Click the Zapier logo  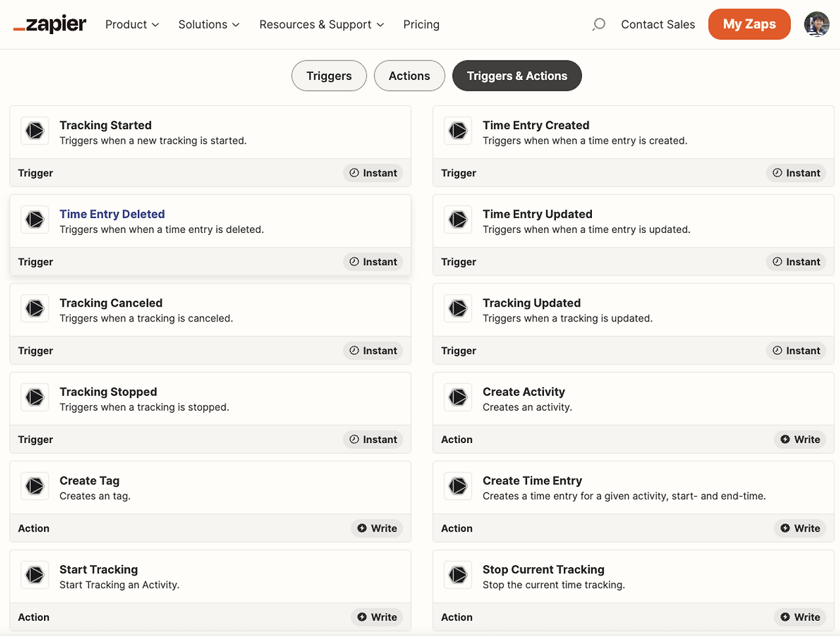click(x=50, y=24)
